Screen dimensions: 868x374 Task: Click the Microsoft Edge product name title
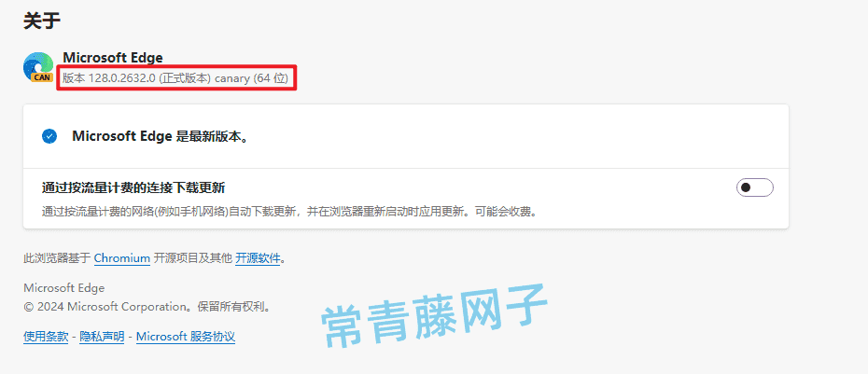[x=113, y=58]
